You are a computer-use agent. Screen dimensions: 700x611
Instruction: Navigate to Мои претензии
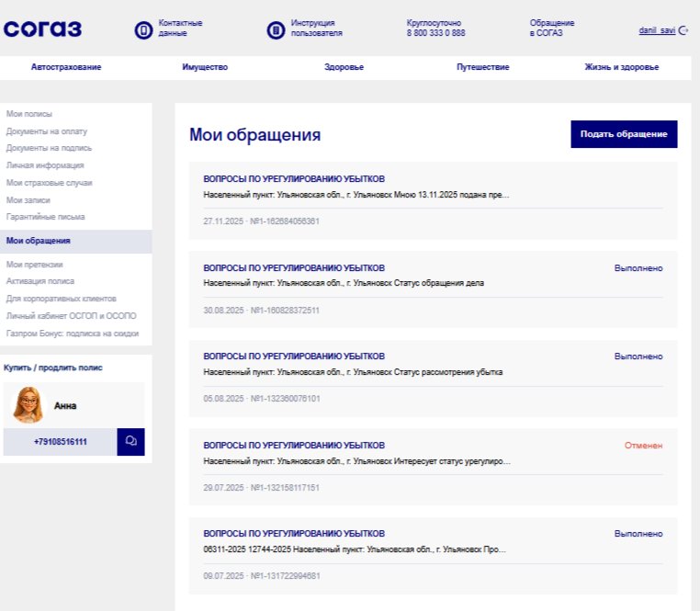pos(35,265)
